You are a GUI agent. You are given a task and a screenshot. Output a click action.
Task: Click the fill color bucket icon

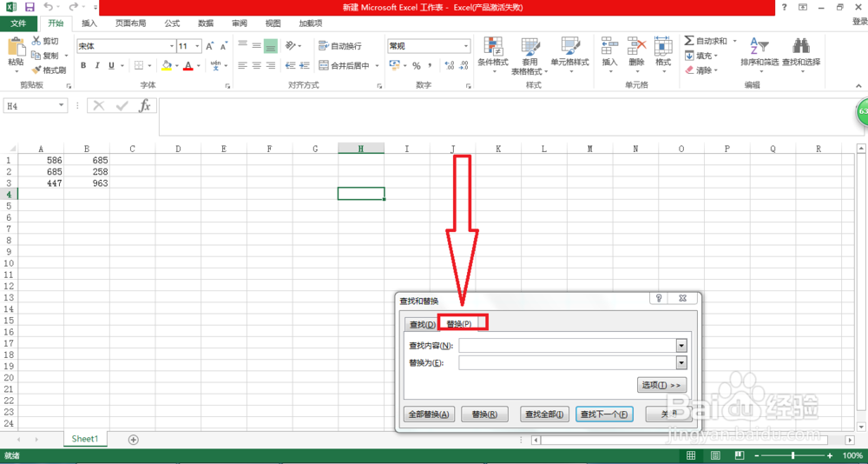166,65
